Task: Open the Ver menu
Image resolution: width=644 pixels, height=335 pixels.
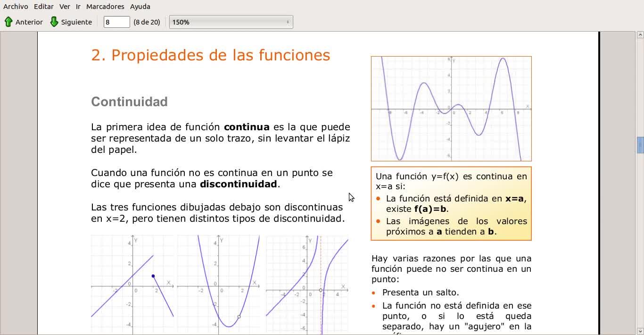Action: 65,7
